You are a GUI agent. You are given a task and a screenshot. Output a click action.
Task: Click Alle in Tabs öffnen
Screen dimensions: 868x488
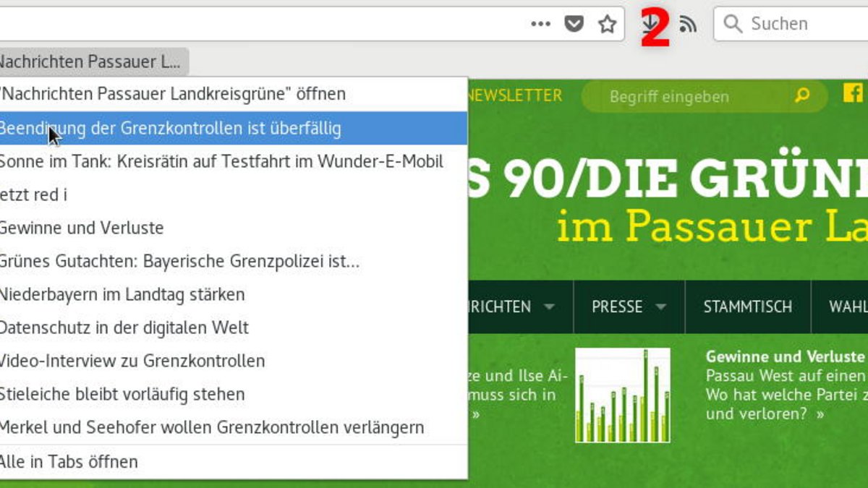(x=233, y=461)
